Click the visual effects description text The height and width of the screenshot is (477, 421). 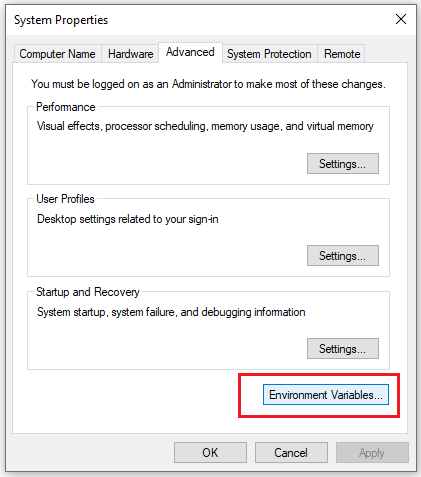pyautogui.click(x=205, y=126)
